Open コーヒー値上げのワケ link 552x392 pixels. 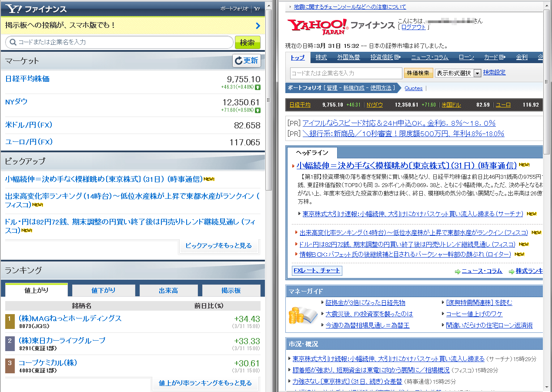pos(475,314)
